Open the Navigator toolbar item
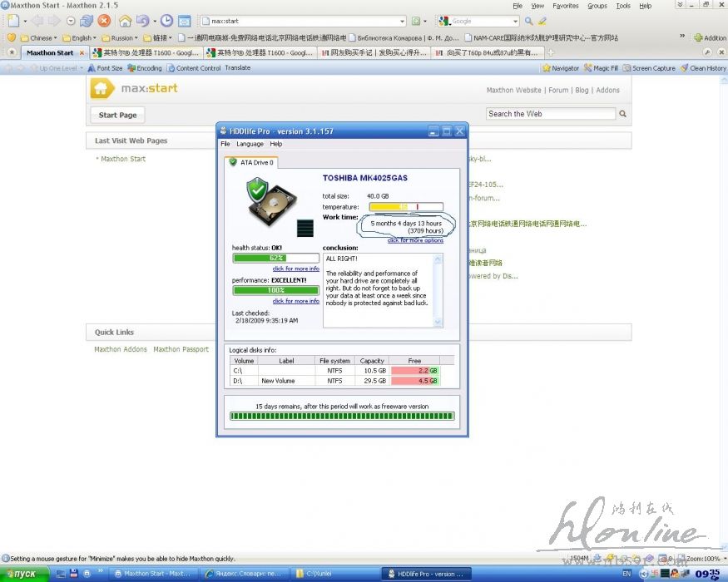728x582 pixels. coord(561,68)
